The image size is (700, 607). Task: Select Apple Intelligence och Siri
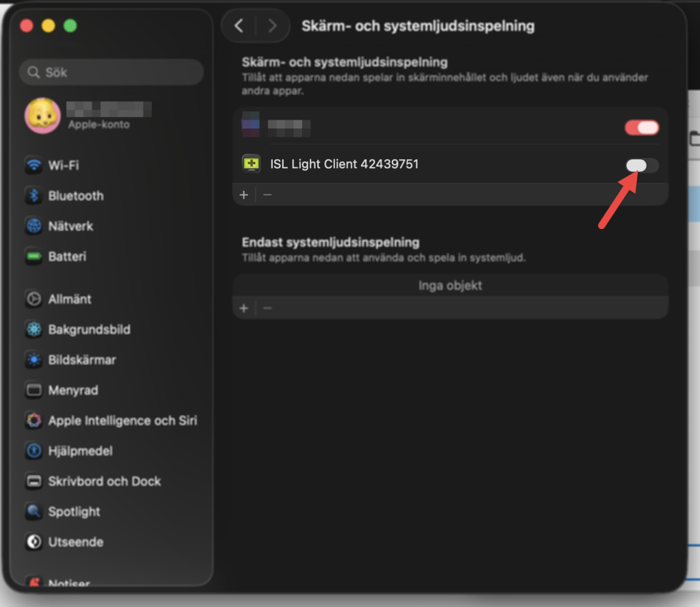122,421
